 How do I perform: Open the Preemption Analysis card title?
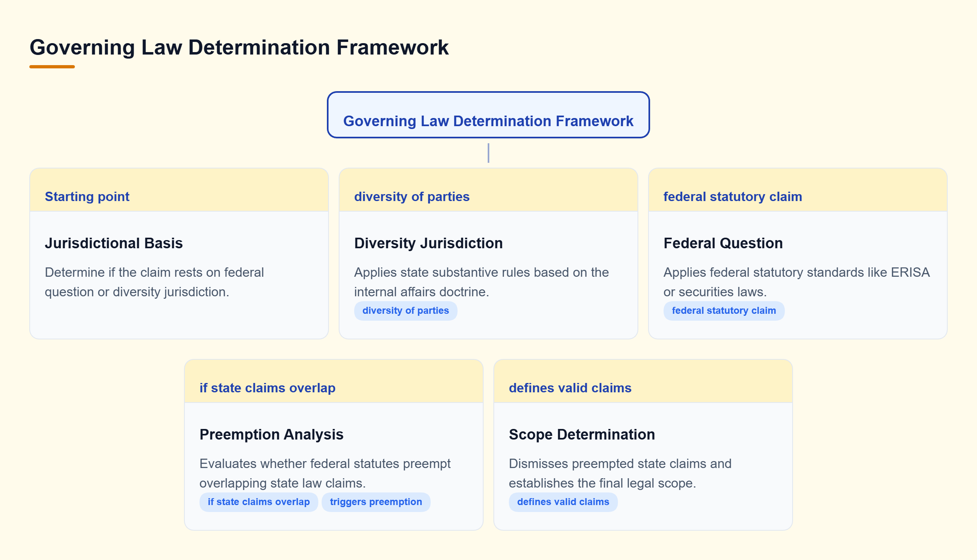click(271, 434)
